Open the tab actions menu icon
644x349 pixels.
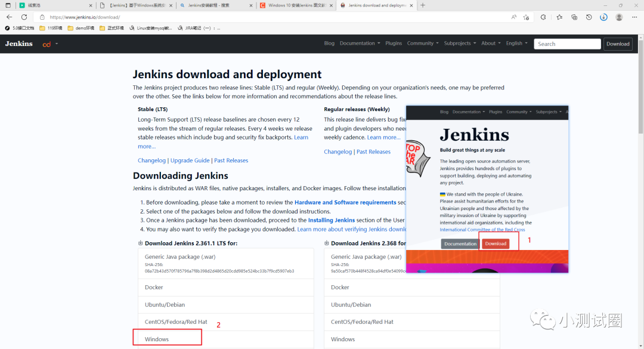(x=8, y=5)
